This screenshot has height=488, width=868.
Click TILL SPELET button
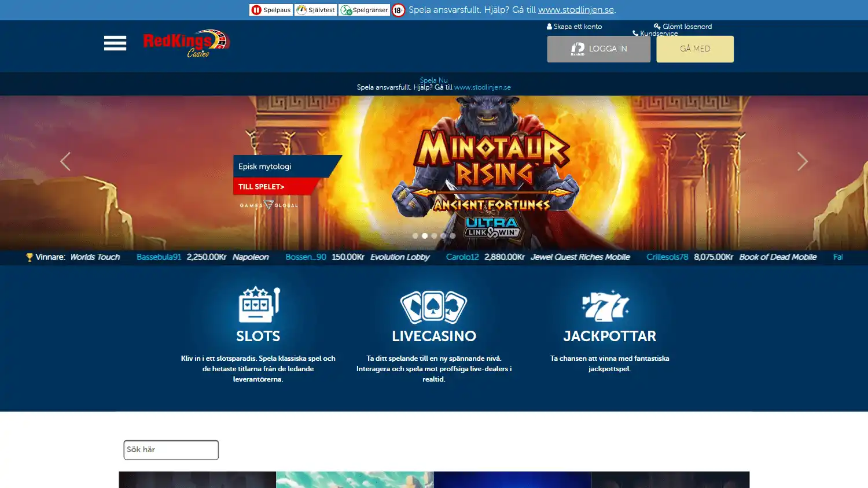point(275,187)
